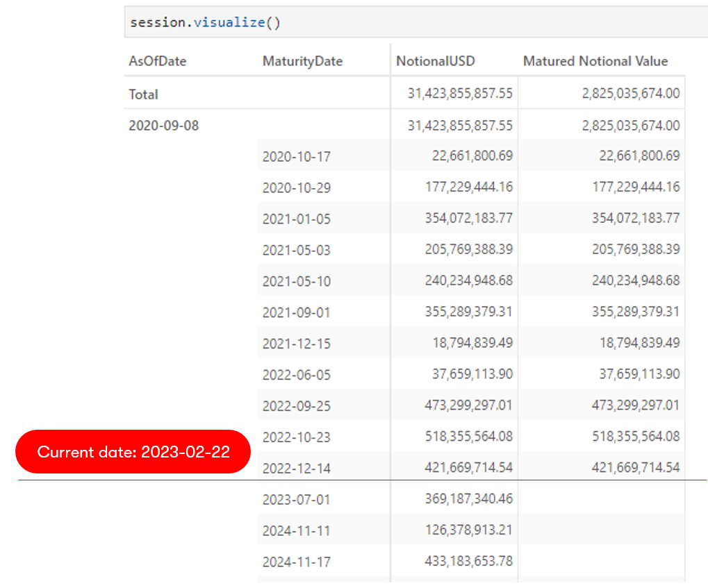Viewport: 708px width, 588px height.
Task: Select maturity date 2020-10-17
Action: [297, 157]
